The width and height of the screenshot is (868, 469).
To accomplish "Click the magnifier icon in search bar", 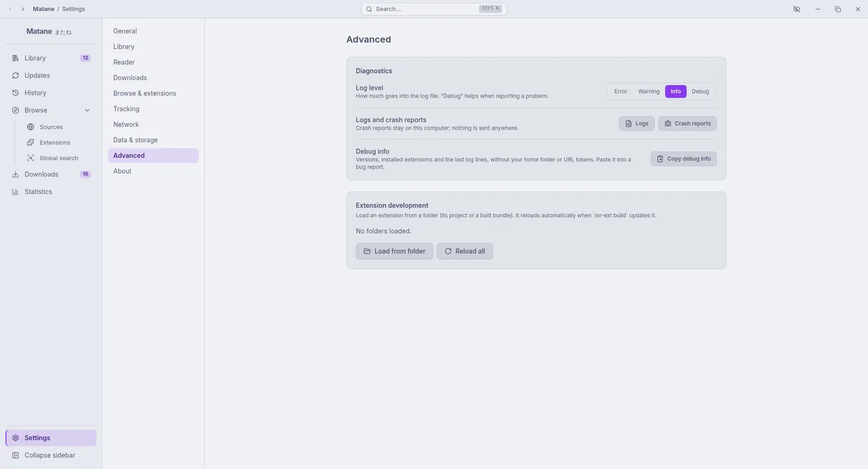I will pos(369,9).
